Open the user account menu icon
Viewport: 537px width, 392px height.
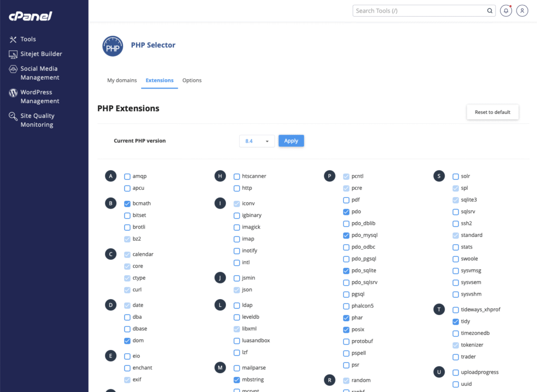pos(522,10)
